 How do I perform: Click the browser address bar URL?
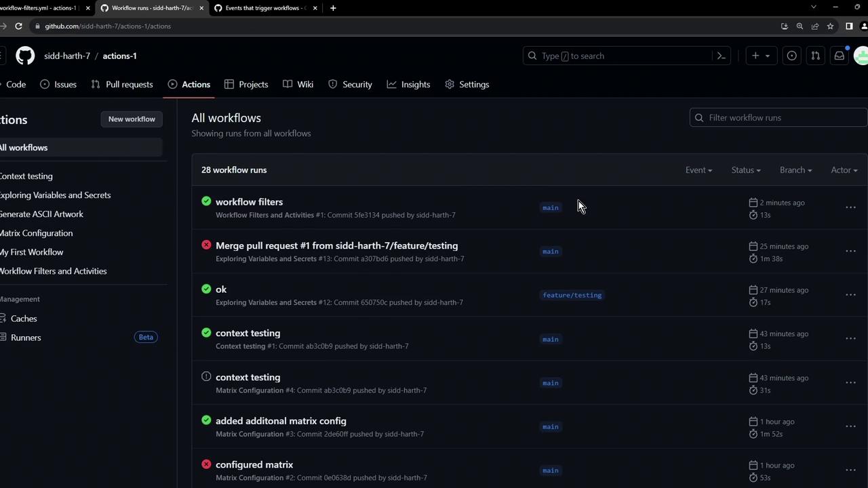click(108, 26)
